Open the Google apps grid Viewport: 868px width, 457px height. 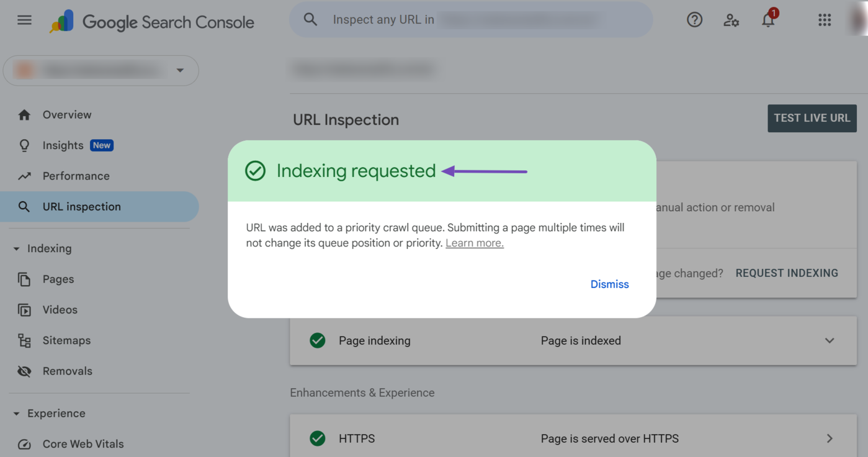[x=824, y=20]
